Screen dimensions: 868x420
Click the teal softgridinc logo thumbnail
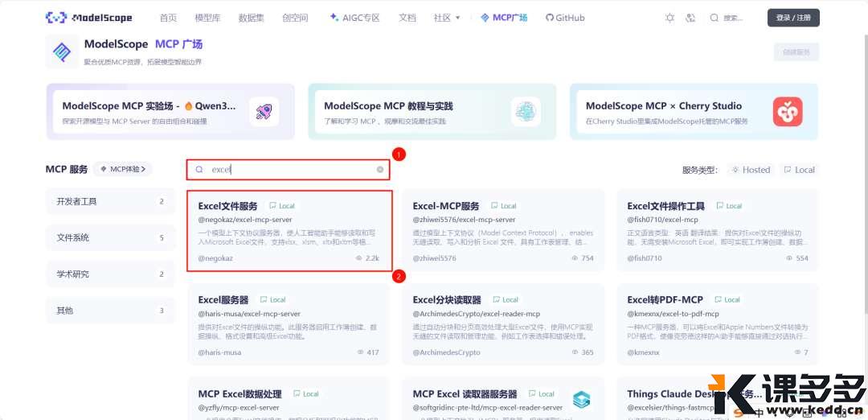pos(581,399)
